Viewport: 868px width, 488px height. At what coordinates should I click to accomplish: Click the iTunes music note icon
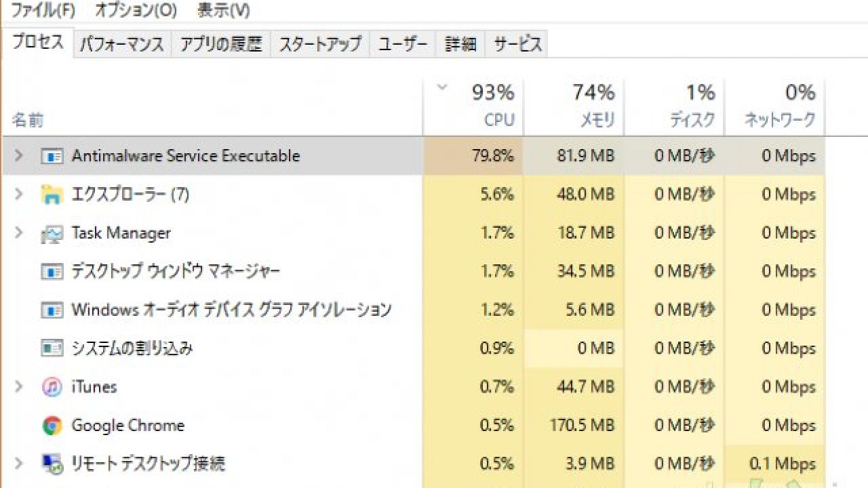tap(52, 387)
